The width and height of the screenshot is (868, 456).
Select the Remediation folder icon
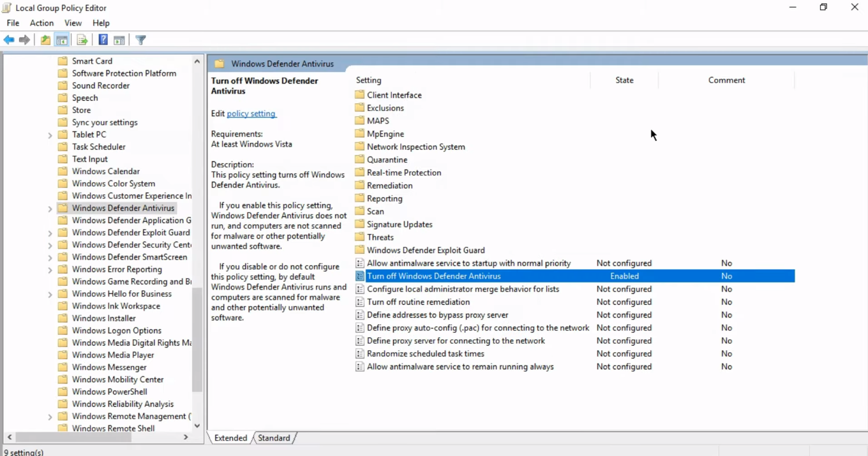point(360,186)
